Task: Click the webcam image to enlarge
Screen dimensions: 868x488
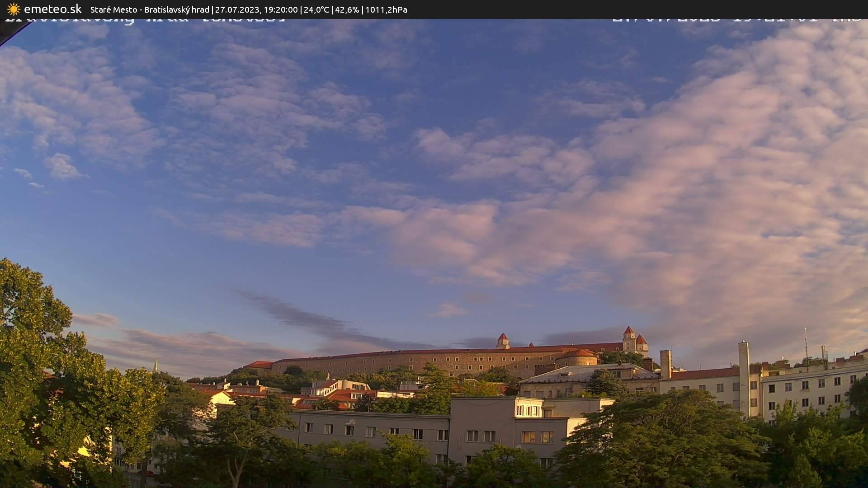Action: pos(434,253)
